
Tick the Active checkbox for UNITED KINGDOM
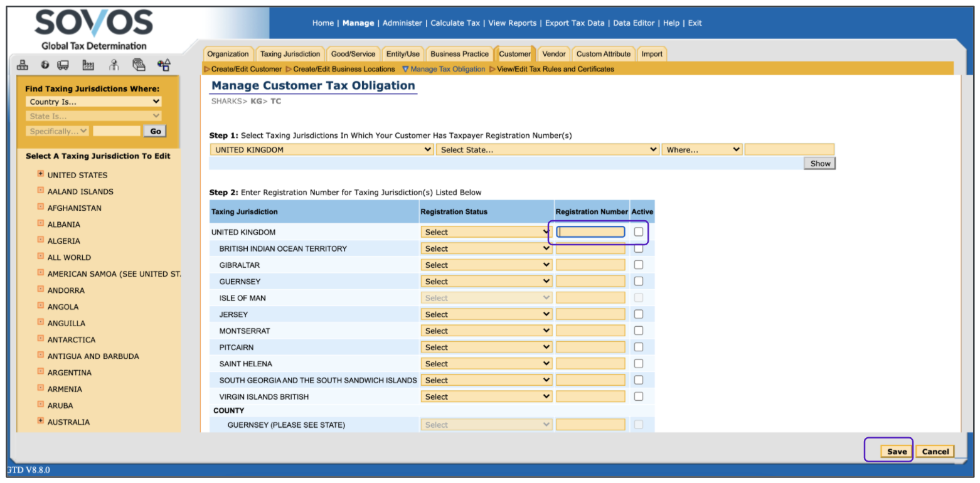639,232
